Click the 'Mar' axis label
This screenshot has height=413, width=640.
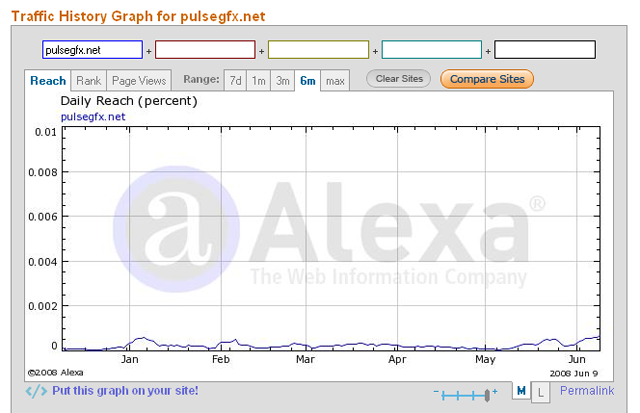(x=305, y=359)
